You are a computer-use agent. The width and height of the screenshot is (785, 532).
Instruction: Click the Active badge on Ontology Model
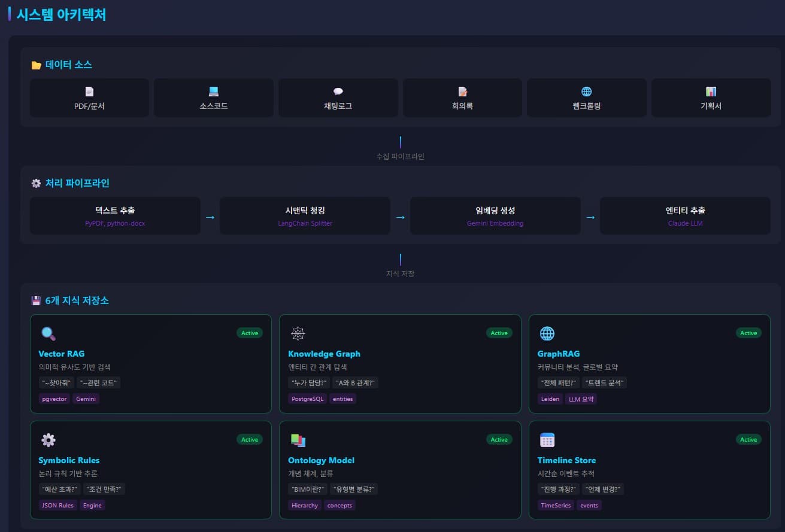pos(499,440)
